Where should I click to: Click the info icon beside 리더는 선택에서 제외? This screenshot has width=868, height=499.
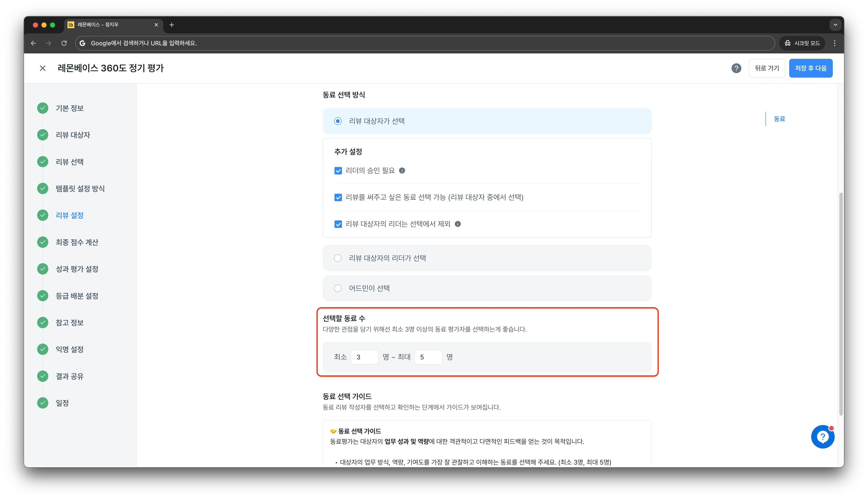[x=458, y=224]
